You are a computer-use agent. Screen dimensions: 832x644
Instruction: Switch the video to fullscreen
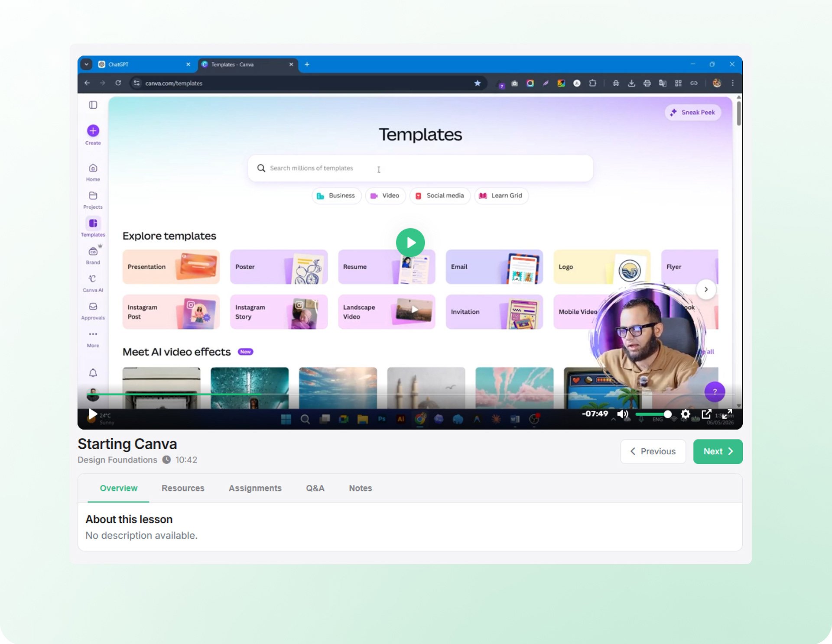(727, 414)
